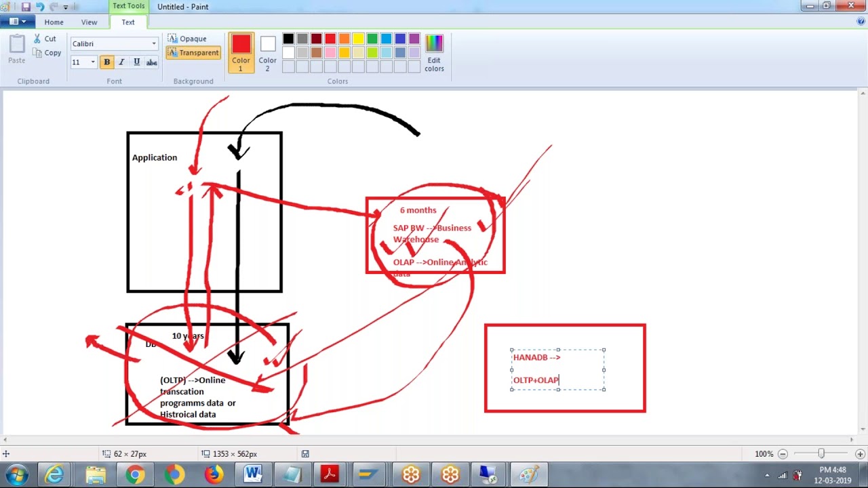
Task: Pick the lavender color swatch
Action: (x=414, y=53)
